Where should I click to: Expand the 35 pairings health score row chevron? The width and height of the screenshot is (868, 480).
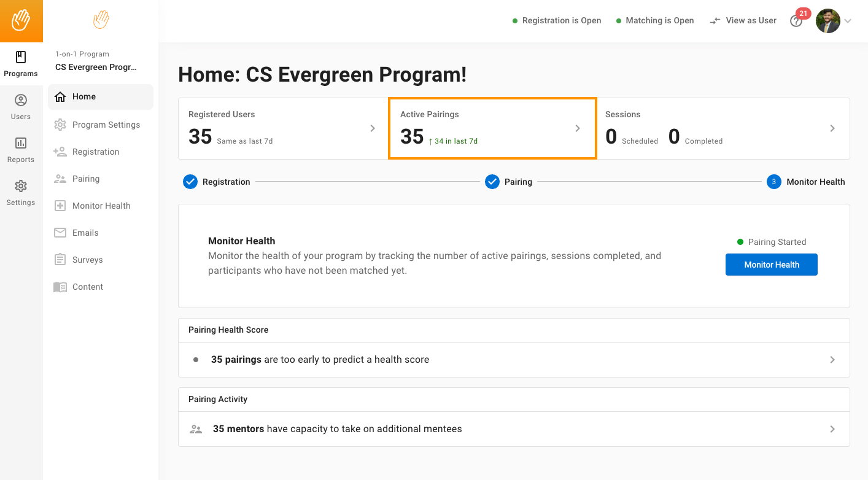coord(832,360)
